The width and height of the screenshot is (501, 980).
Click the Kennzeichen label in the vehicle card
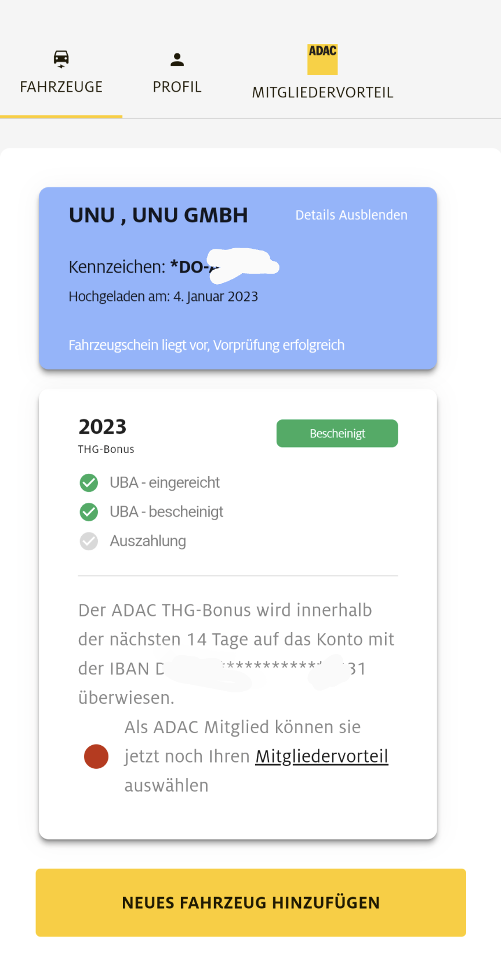tap(117, 267)
